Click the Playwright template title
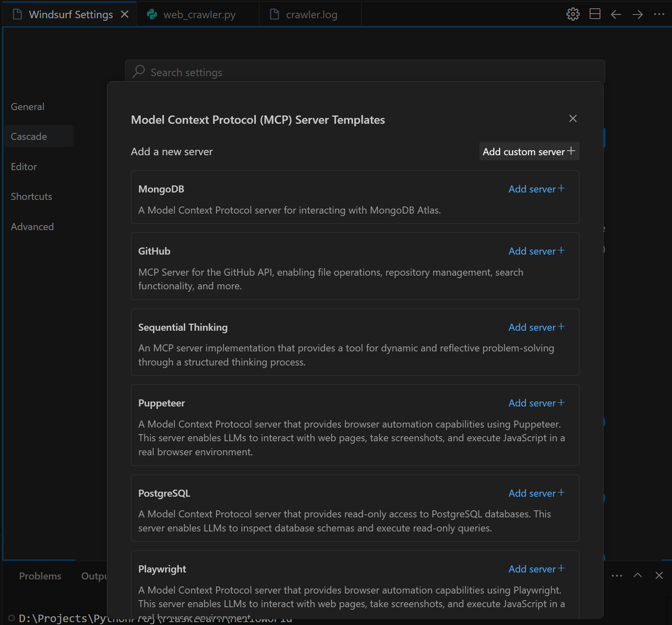The height and width of the screenshot is (625, 672). point(162,569)
